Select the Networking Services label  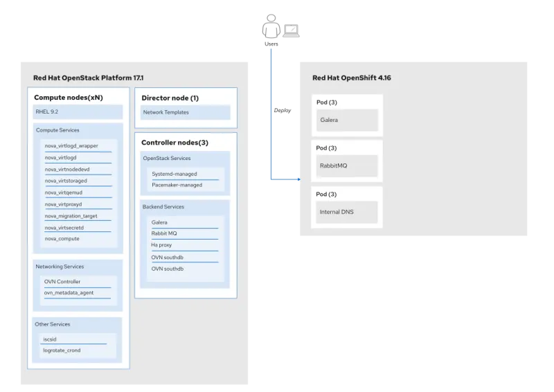pos(60,267)
